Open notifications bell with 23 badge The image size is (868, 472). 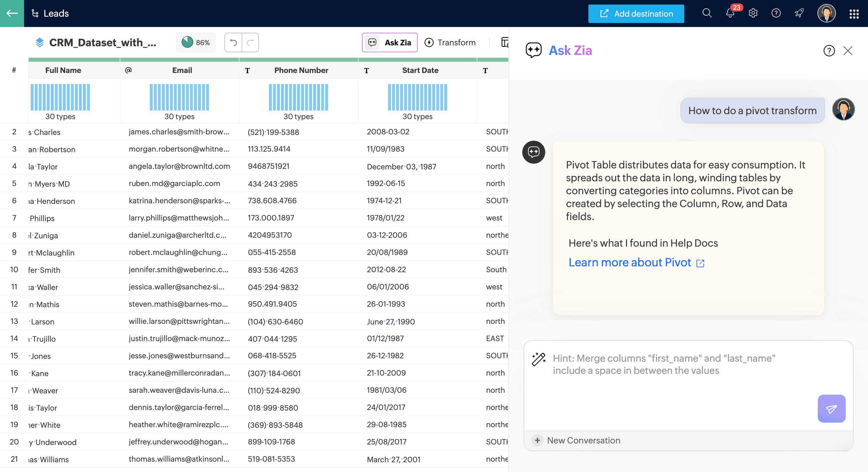[x=730, y=13]
